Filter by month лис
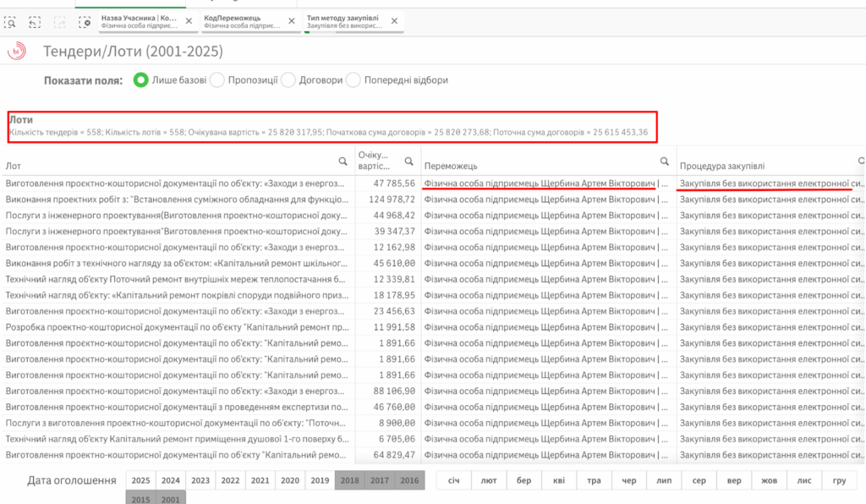The image size is (866, 504). click(805, 480)
